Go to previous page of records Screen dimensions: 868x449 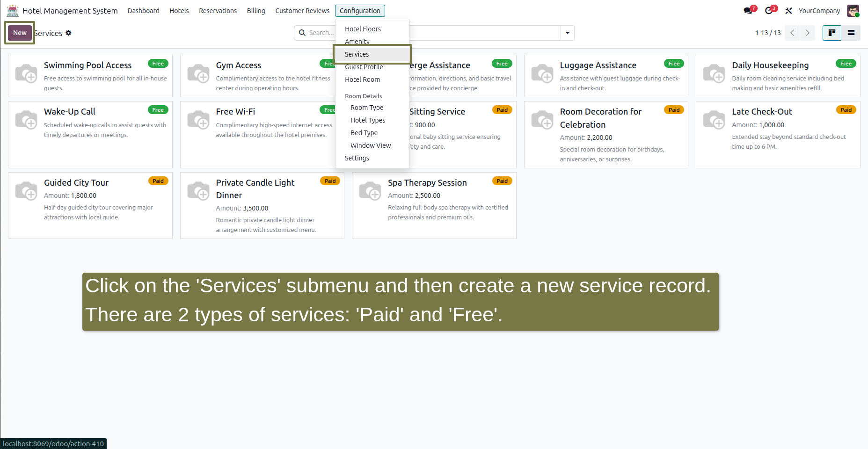(792, 33)
